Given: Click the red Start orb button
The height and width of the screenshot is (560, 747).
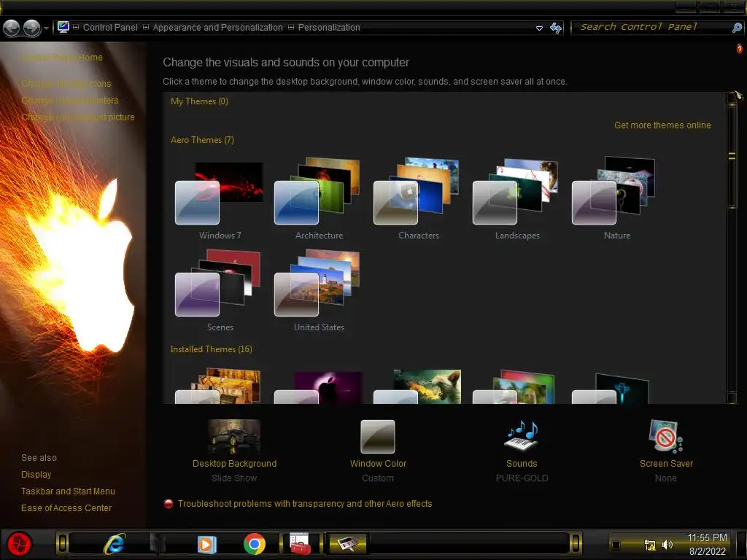Looking at the screenshot, I should 20,544.
